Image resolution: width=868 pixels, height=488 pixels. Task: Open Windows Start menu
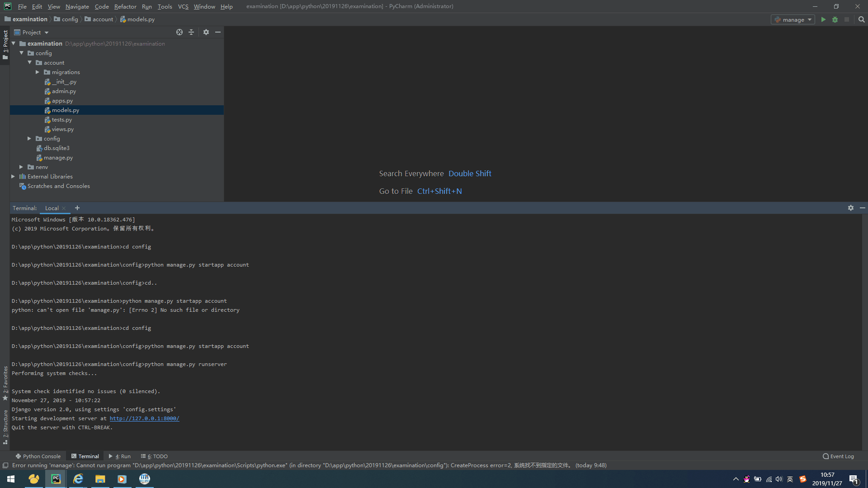(11, 479)
